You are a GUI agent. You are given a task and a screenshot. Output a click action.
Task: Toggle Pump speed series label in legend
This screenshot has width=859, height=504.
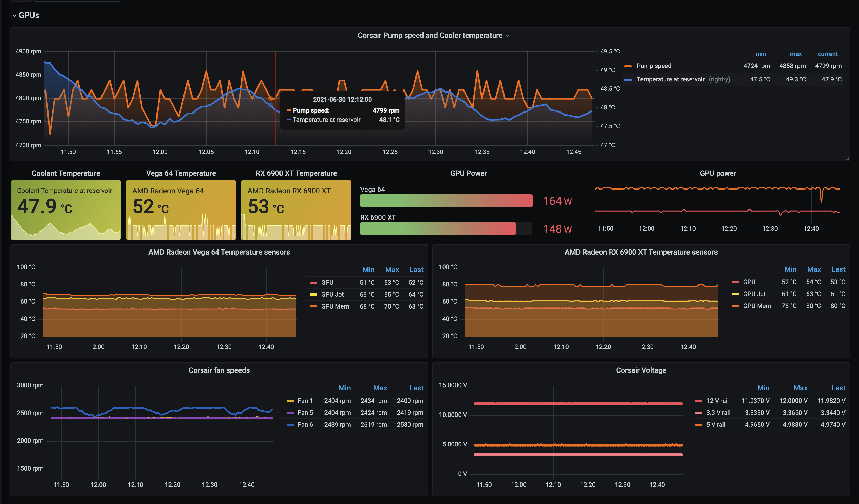(x=653, y=66)
